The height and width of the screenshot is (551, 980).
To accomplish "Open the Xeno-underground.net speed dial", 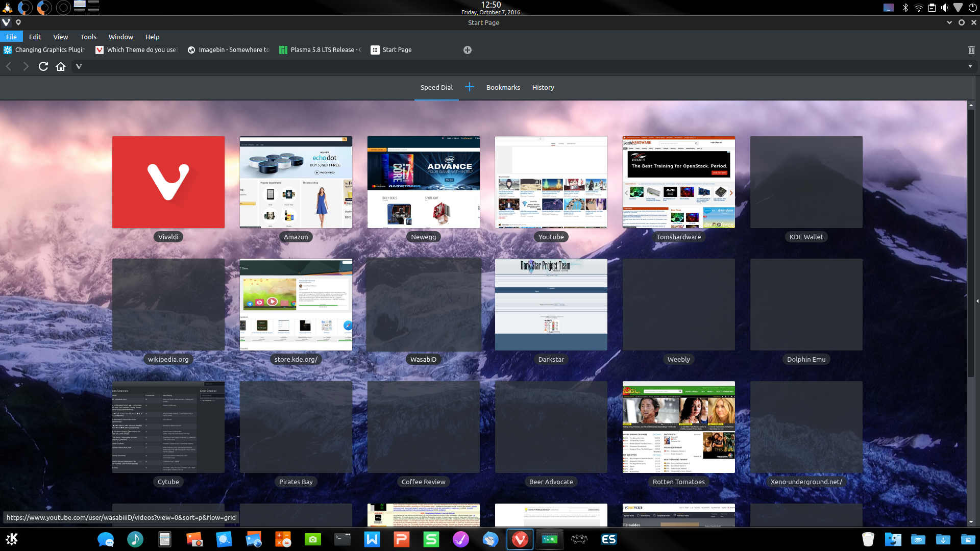I will [806, 427].
